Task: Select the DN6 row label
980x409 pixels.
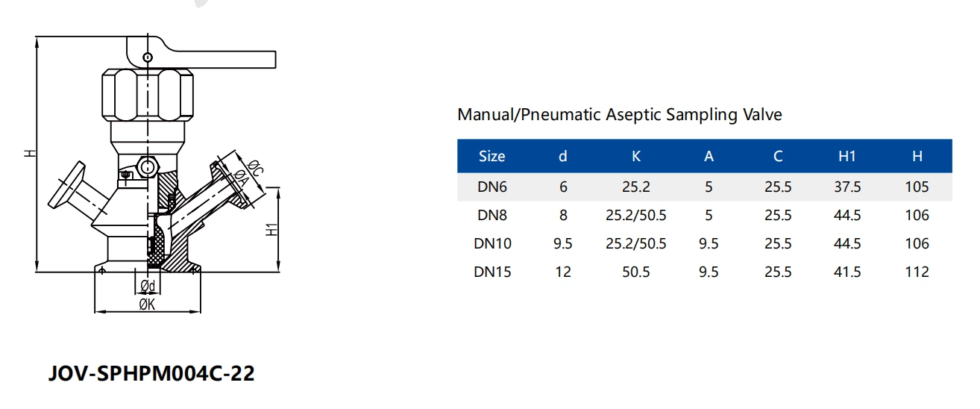Action: point(491,187)
